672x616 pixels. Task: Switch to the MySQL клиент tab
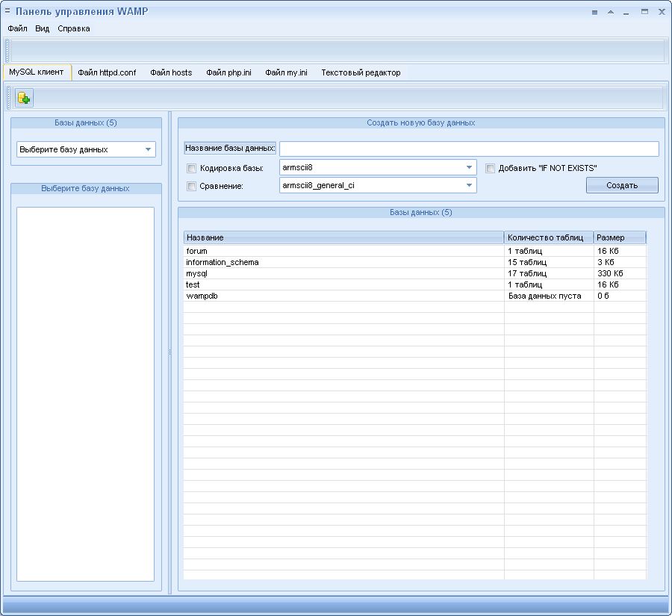coord(37,72)
